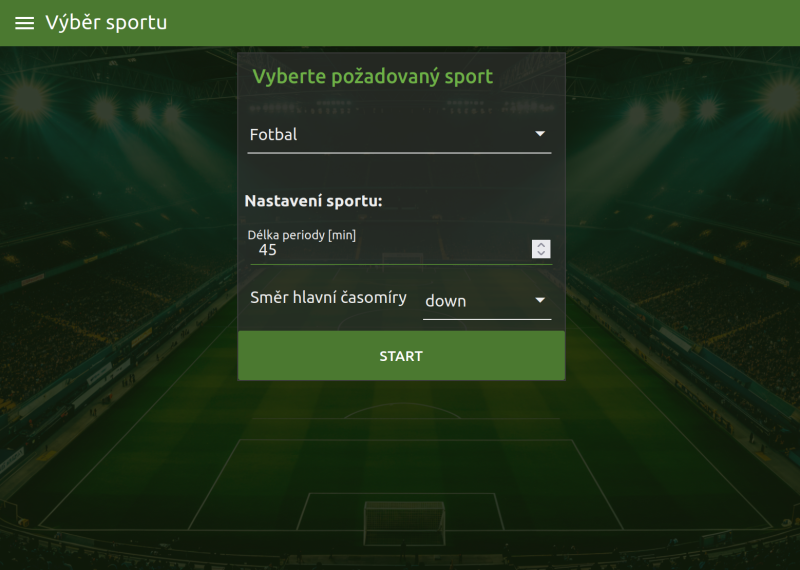Increase period length with the up arrow
This screenshot has height=570, width=800.
pos(541,245)
